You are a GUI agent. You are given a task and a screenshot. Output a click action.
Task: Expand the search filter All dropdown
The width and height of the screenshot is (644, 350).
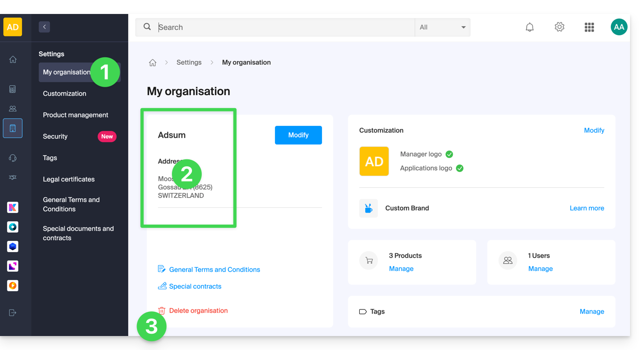442,27
